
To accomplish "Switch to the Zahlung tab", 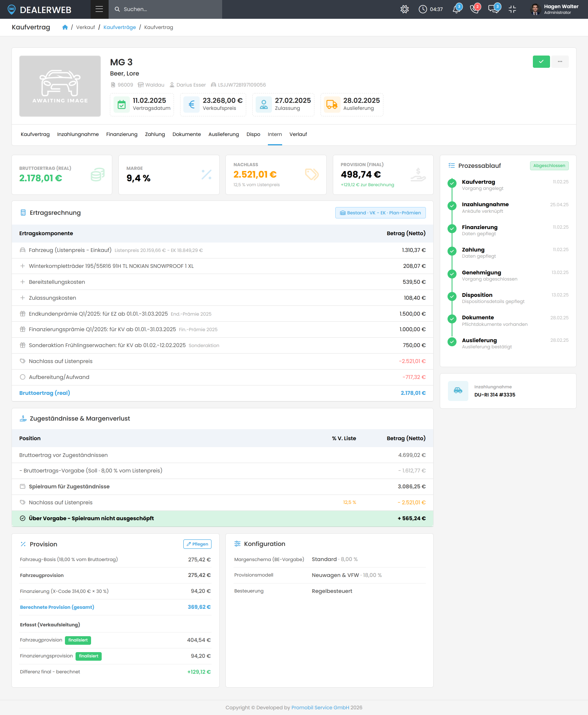I will [x=155, y=134].
